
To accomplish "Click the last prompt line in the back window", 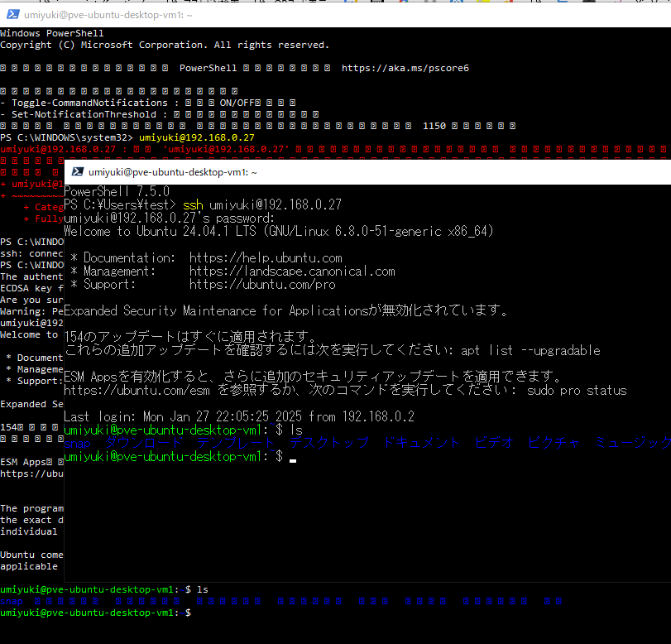I will pyautogui.click(x=95, y=613).
